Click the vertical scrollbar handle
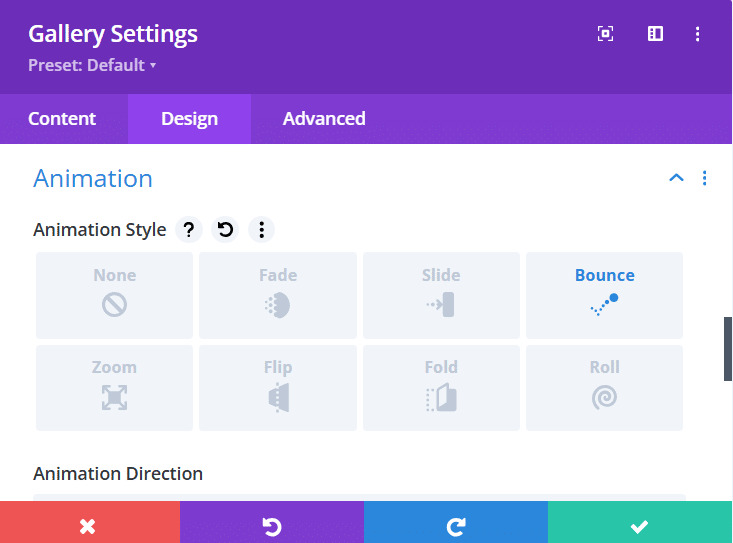The image size is (733, 543). pos(728,348)
